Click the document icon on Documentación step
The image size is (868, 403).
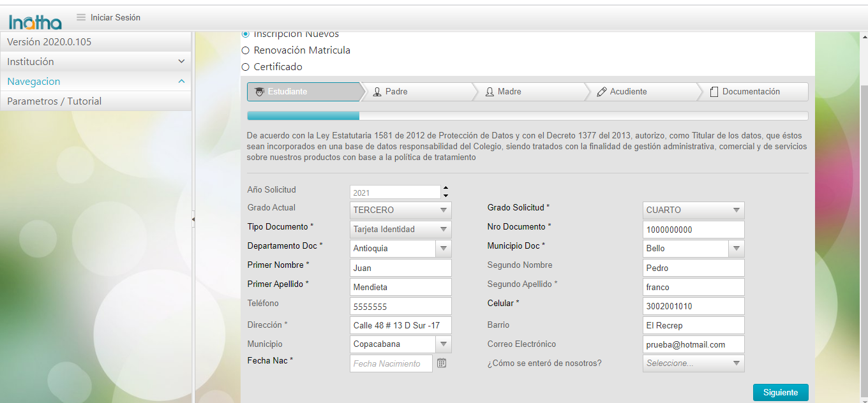pos(714,92)
